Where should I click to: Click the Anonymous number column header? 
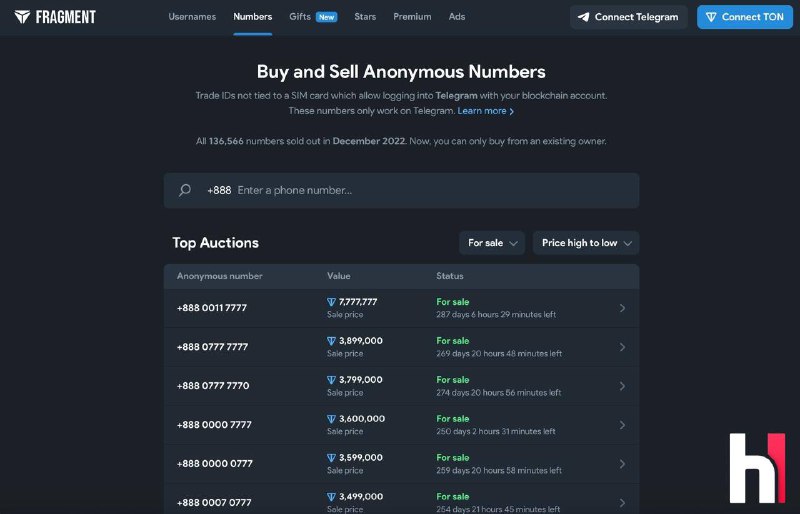coord(219,276)
